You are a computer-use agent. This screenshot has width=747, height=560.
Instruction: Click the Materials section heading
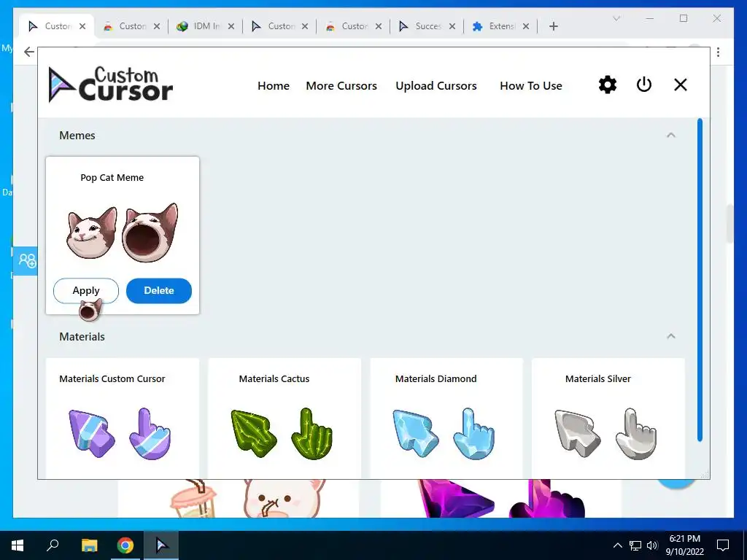82,337
